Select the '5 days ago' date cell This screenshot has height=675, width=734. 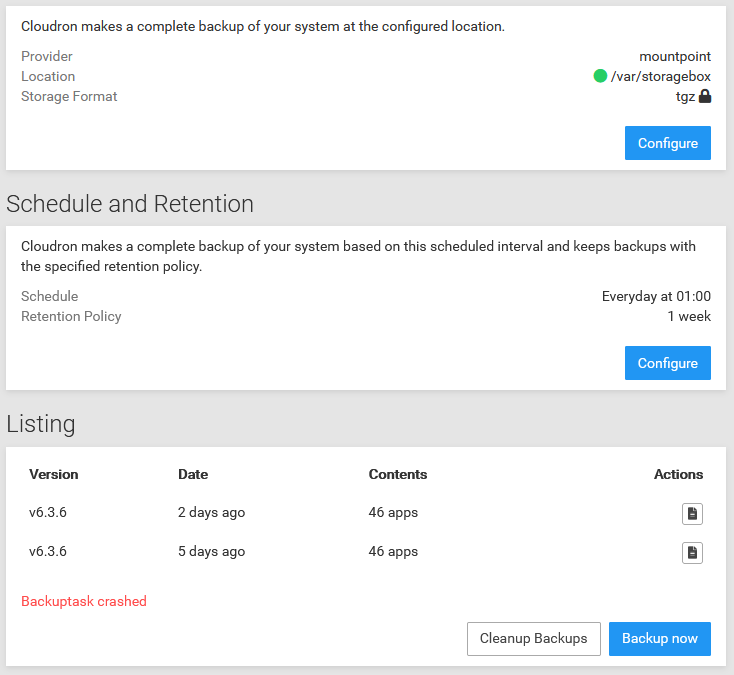(212, 551)
